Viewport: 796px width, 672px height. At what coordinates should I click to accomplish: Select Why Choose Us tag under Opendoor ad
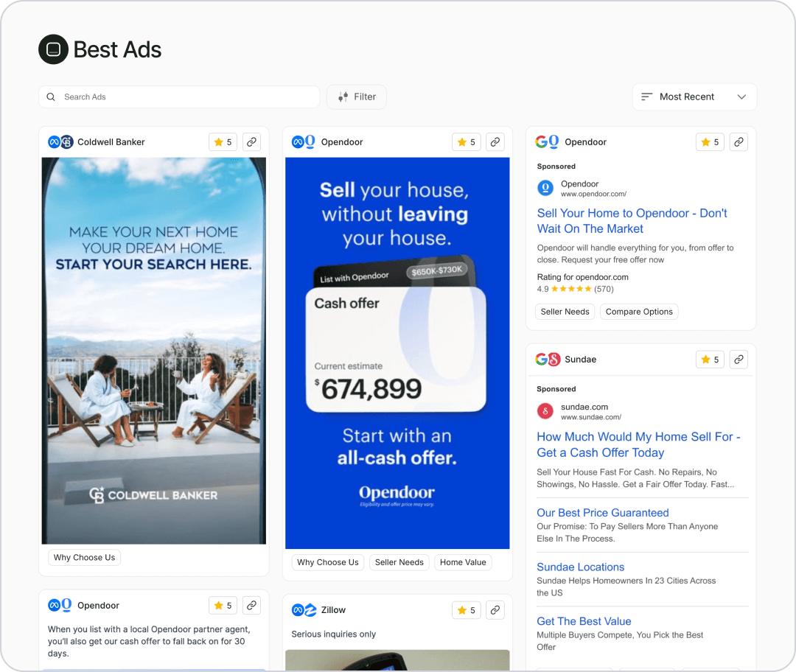click(328, 562)
